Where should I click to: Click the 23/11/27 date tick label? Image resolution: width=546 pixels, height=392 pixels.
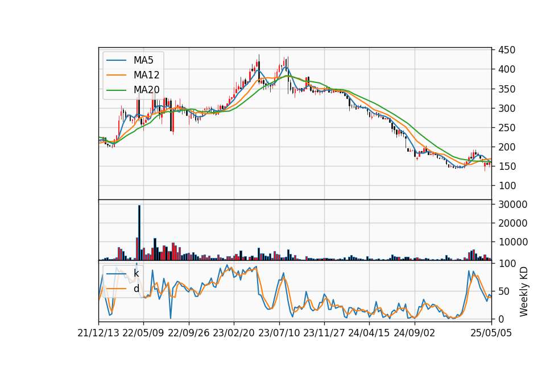[324, 333]
